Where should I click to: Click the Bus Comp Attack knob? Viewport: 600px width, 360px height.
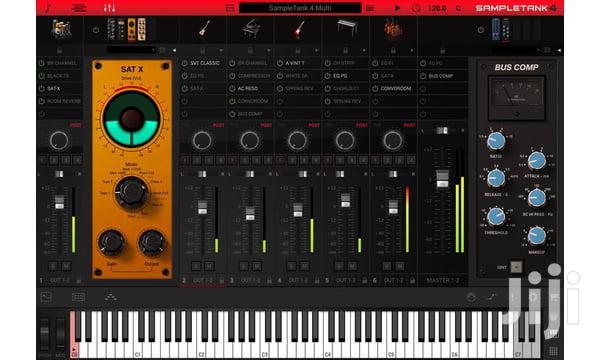(x=536, y=160)
